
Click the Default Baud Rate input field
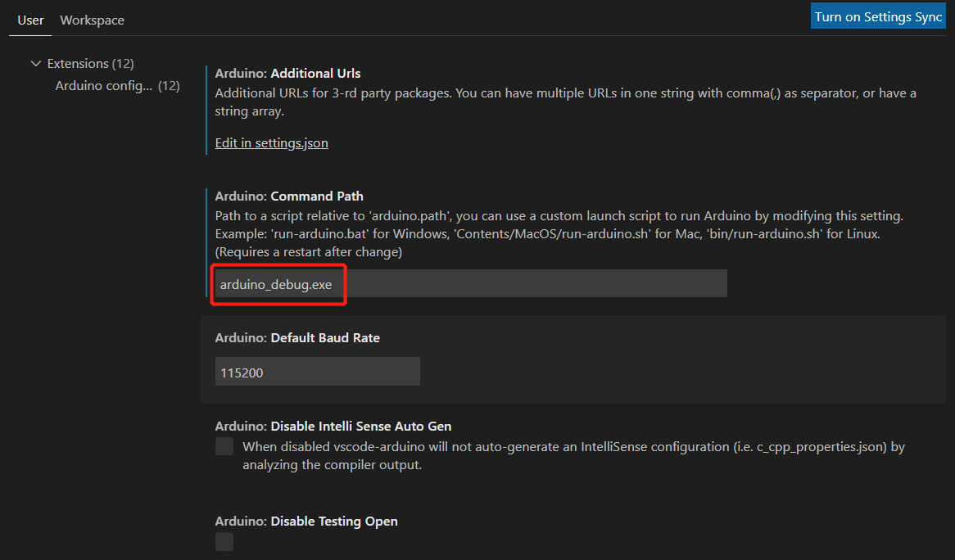click(x=317, y=372)
